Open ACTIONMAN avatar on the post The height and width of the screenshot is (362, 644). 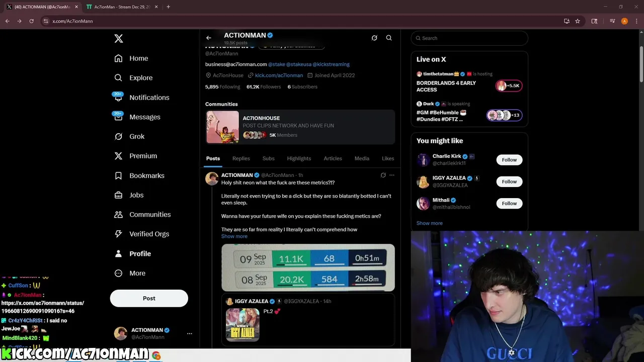(x=212, y=178)
